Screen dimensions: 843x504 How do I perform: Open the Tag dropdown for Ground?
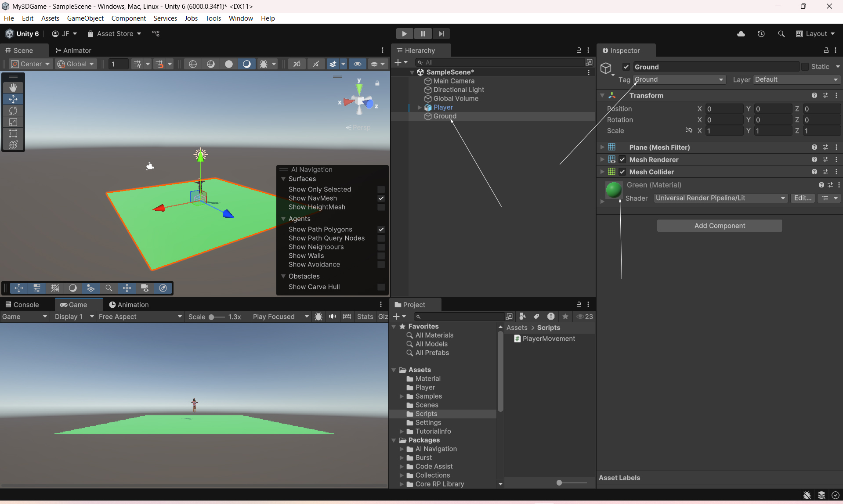pos(679,79)
